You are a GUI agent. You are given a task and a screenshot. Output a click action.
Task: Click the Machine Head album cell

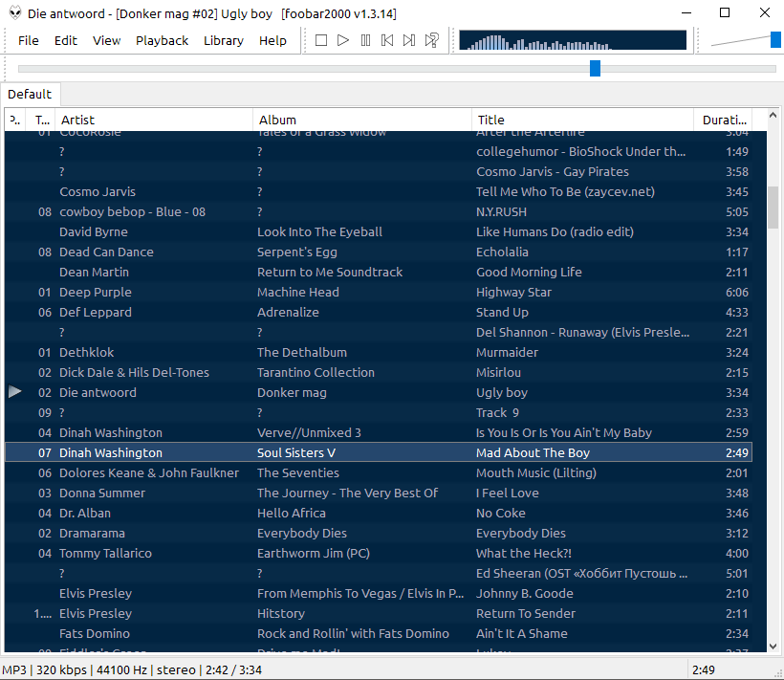click(x=298, y=292)
